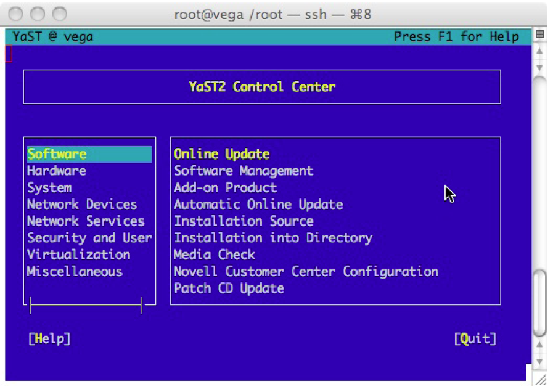
Task: Click the terminal window vertical scrollbar thumb
Action: click(x=539, y=303)
